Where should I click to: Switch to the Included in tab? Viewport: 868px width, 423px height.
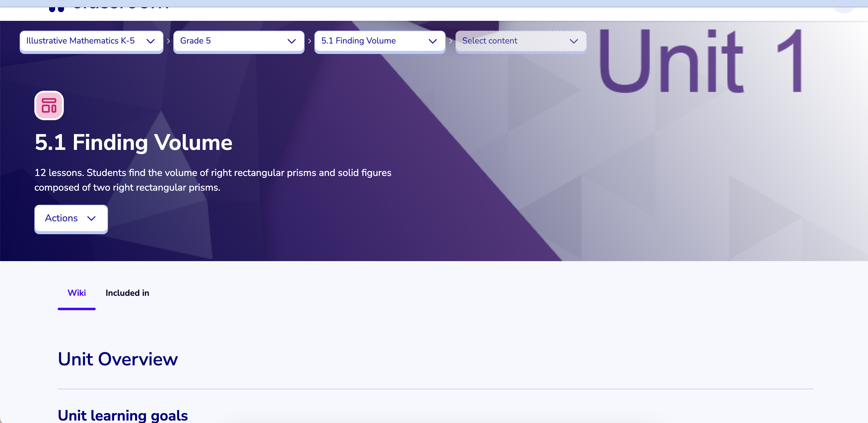pyautogui.click(x=127, y=293)
